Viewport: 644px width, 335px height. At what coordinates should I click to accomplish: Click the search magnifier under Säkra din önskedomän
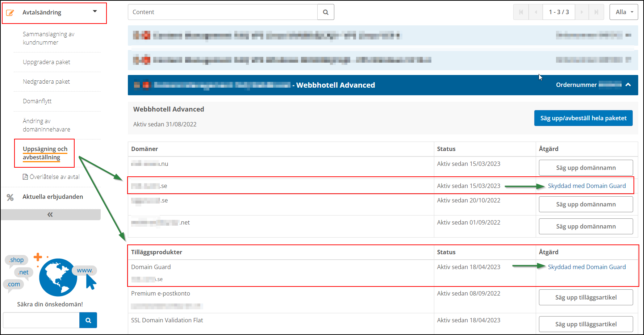pyautogui.click(x=88, y=320)
